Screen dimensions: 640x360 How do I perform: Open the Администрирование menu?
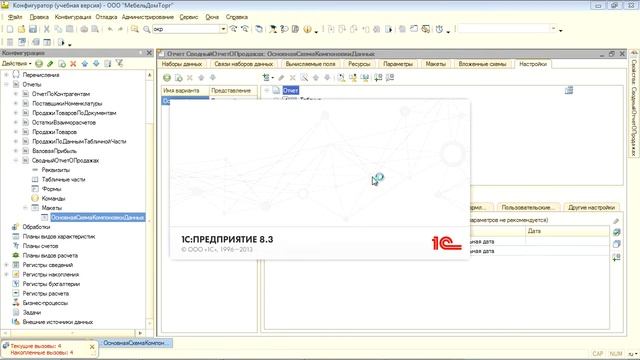pos(148,17)
